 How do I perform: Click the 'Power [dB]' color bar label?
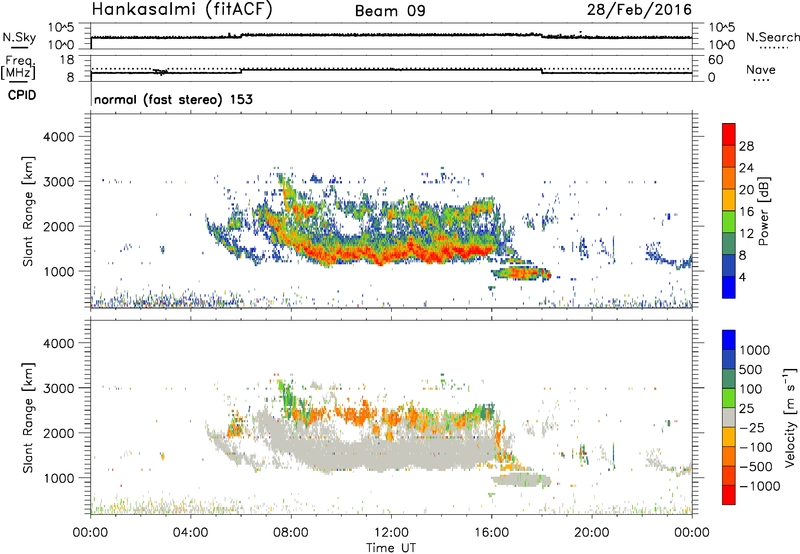tap(763, 211)
